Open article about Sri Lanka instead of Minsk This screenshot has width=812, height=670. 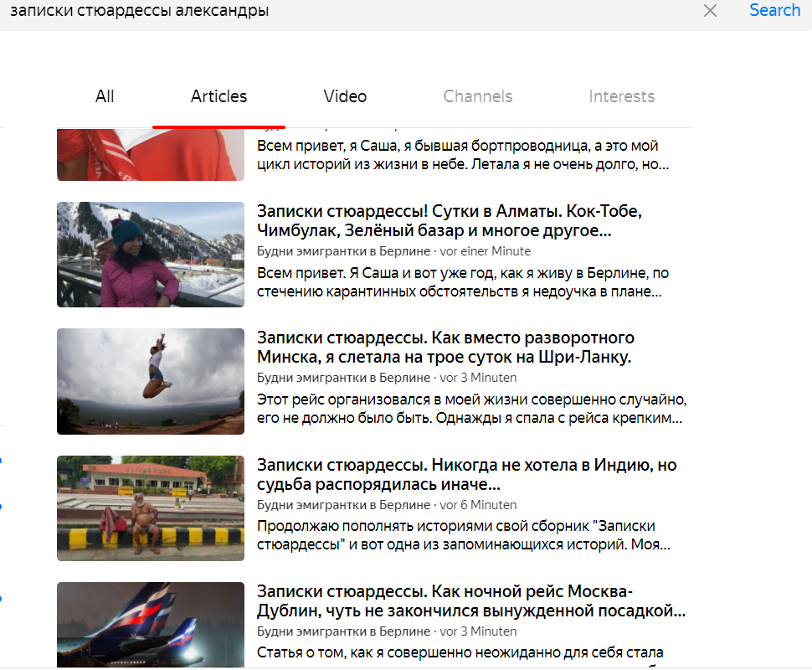445,348
